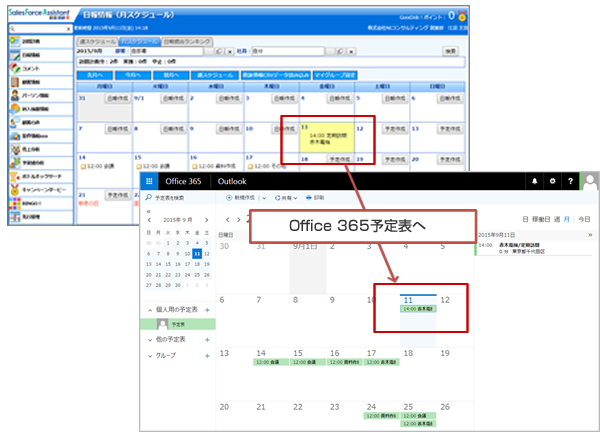Click the Outlook profile avatar
This screenshot has height=439, width=600.
pos(590,181)
